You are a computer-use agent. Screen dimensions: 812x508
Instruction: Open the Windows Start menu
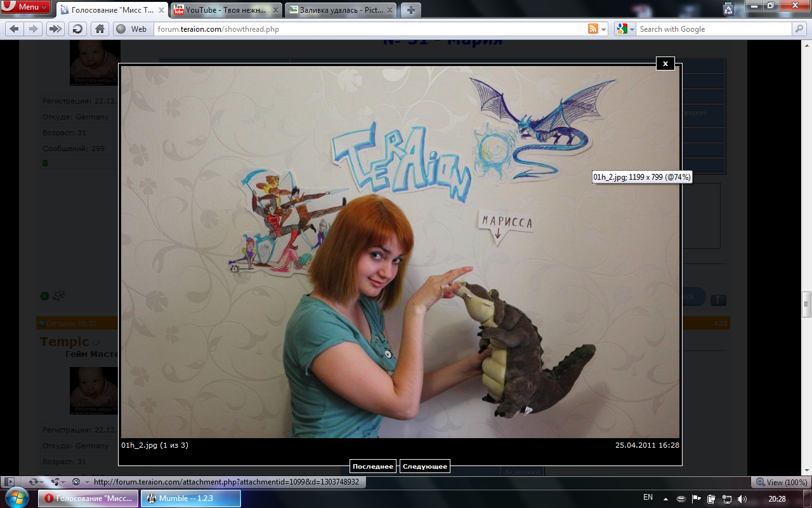(x=17, y=498)
